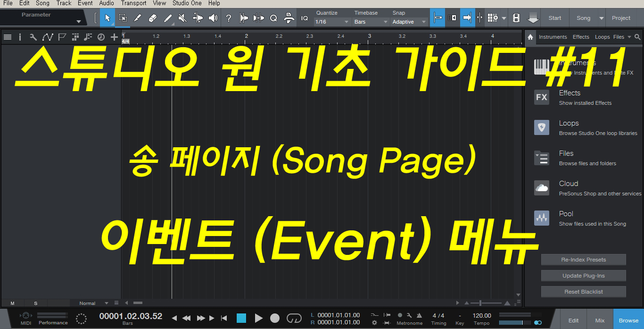The width and height of the screenshot is (644, 329).
Task: Click the metronome setup wrench icon
Action: tap(409, 315)
